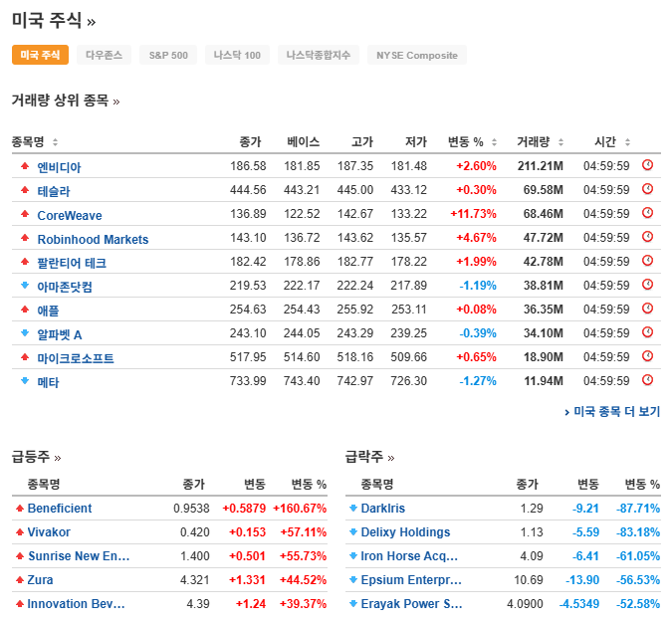672x624 pixels.
Task: Click Beneficient's +160.67% change value
Action: click(300, 509)
